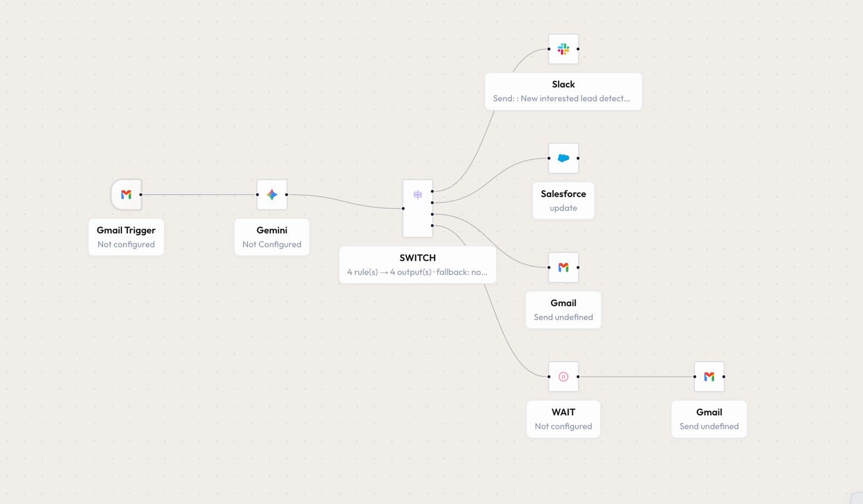Click the Gemini node icon
The width and height of the screenshot is (863, 504).
pos(272,195)
